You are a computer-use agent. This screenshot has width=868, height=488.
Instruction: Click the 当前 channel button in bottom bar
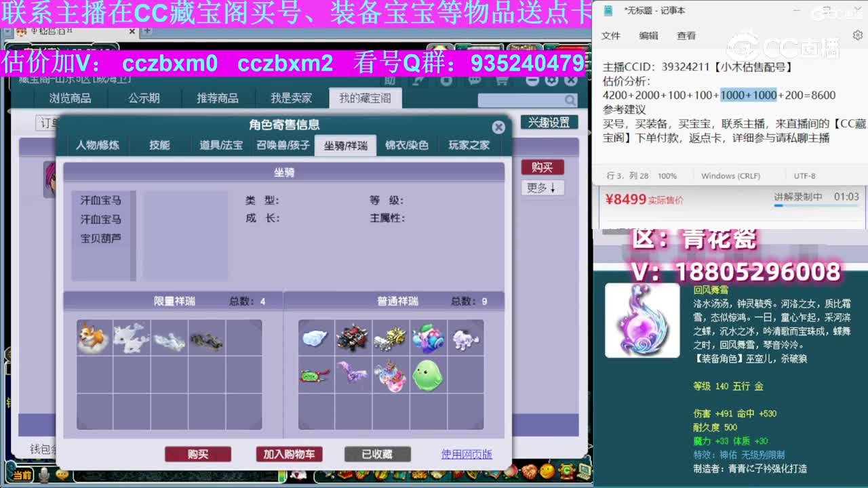pos(22,476)
